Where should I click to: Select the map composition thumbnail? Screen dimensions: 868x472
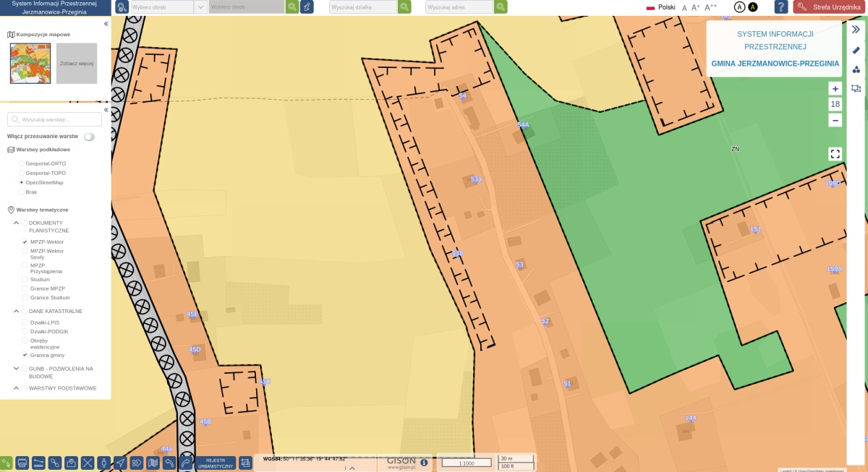(30, 64)
